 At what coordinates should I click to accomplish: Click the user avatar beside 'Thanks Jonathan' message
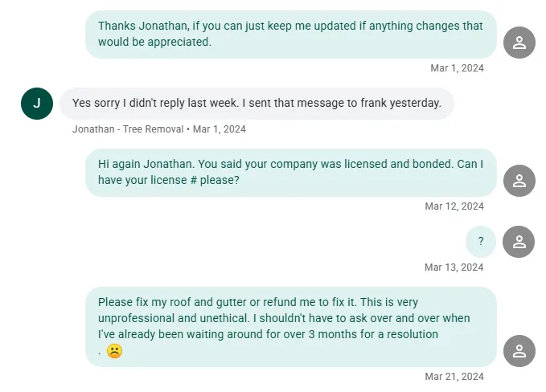click(x=519, y=43)
